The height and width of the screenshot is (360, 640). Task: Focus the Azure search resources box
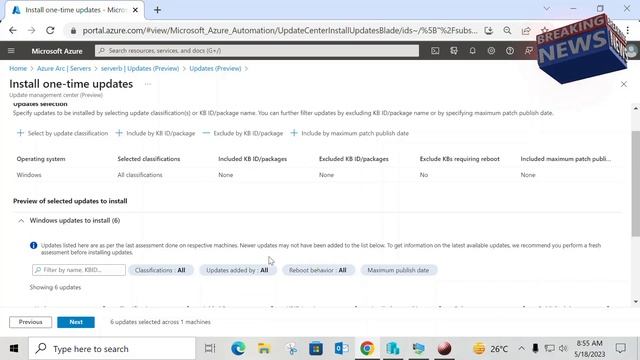tap(257, 51)
